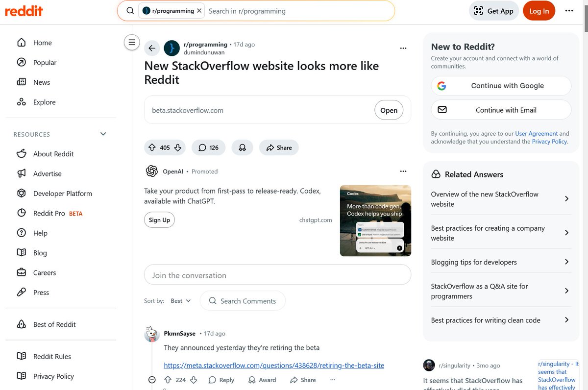The image size is (588, 390).
Task: Click the Reddit logo
Action: (x=24, y=11)
